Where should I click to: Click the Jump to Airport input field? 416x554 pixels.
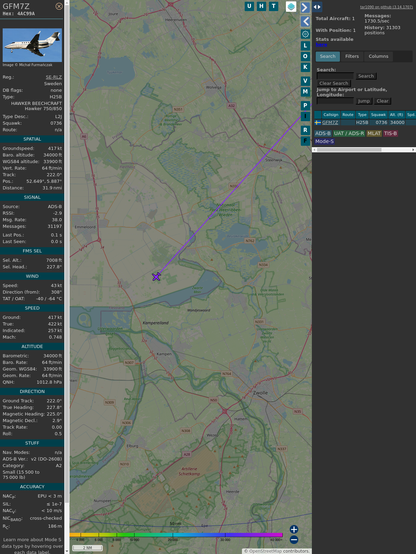tap(335, 101)
